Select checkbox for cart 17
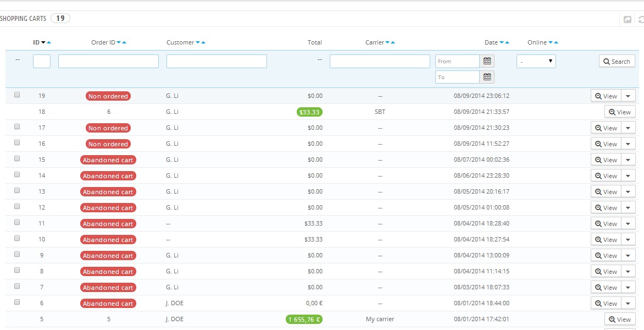Image resolution: width=644 pixels, height=330 pixels. pyautogui.click(x=17, y=127)
